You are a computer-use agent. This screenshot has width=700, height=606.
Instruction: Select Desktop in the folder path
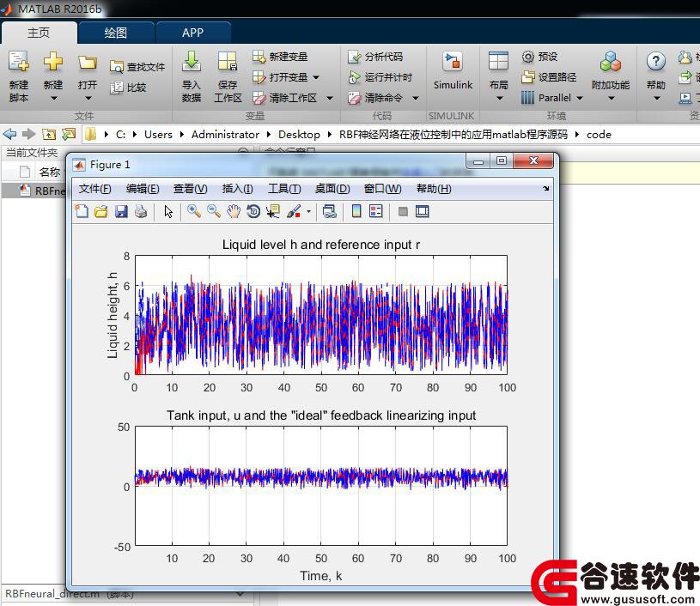[x=299, y=134]
